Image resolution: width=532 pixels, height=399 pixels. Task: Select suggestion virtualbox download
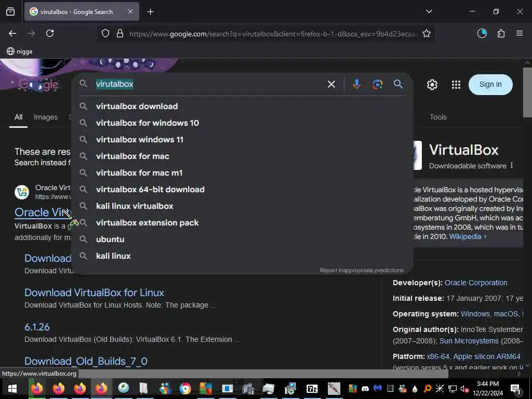pyautogui.click(x=242, y=106)
